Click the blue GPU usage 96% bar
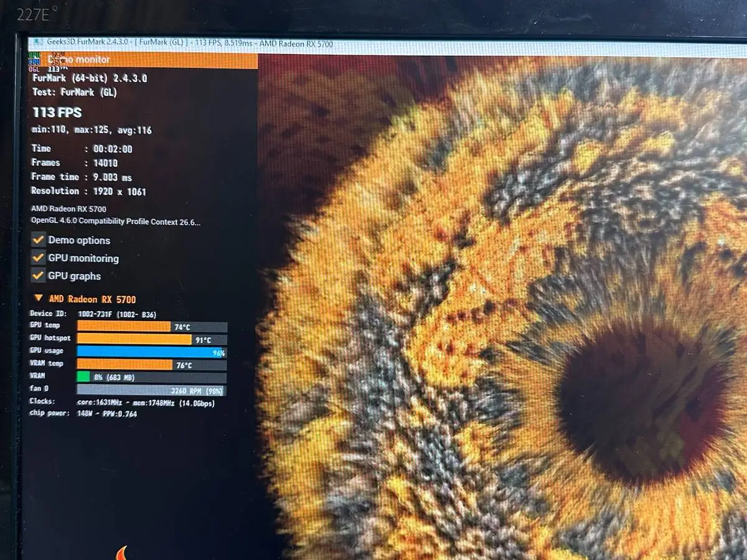The image size is (747, 560). point(151,352)
